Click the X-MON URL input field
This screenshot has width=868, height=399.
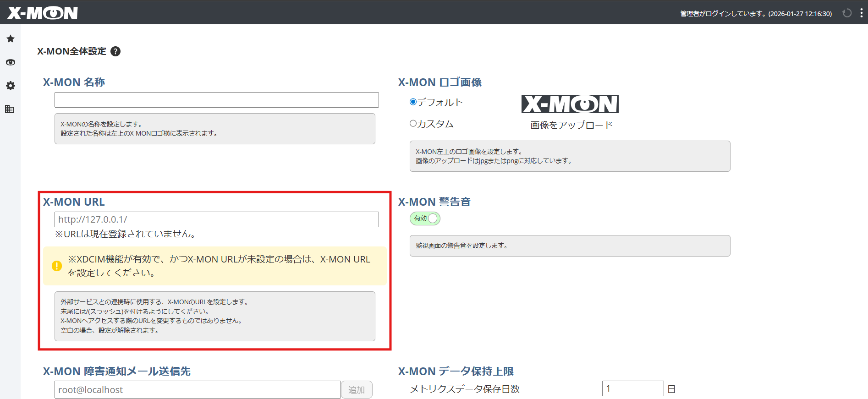(217, 219)
